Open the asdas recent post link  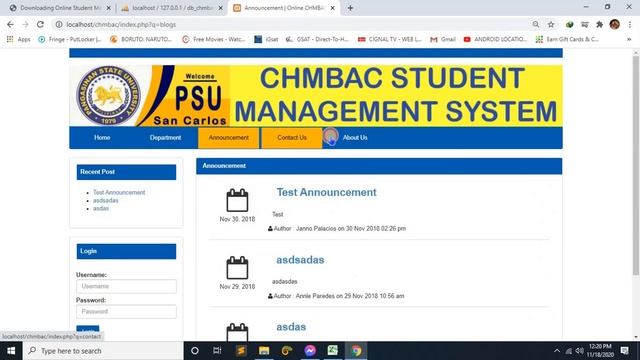[x=101, y=209]
